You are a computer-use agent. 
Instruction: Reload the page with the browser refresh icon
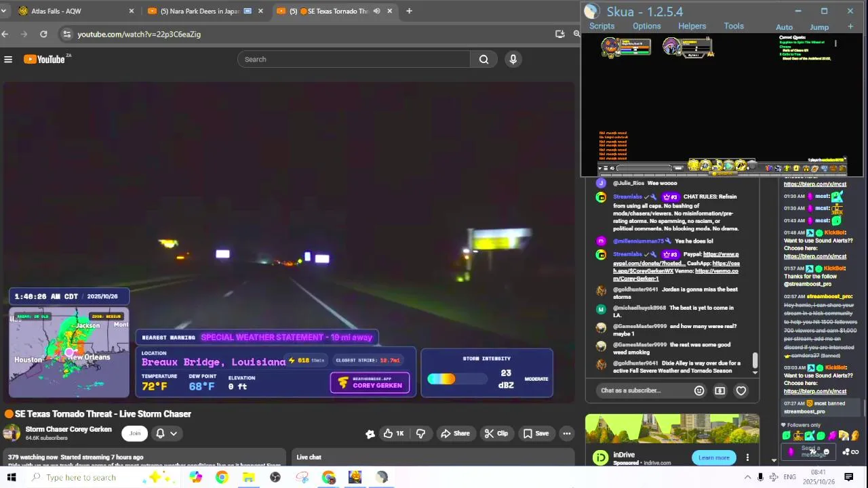(43, 34)
